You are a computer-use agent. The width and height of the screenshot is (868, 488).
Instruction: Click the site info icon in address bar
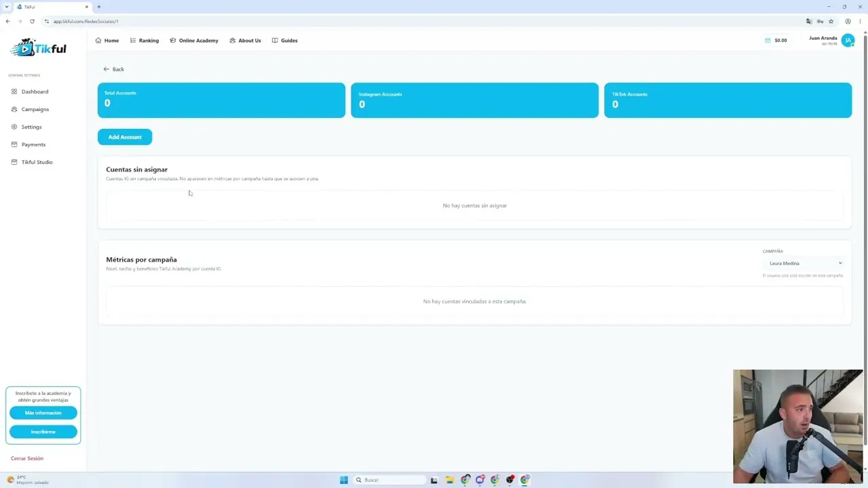coord(46,21)
